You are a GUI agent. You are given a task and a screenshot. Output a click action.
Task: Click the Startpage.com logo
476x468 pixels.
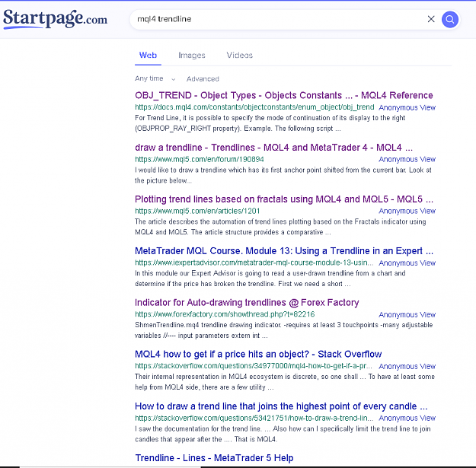55,19
